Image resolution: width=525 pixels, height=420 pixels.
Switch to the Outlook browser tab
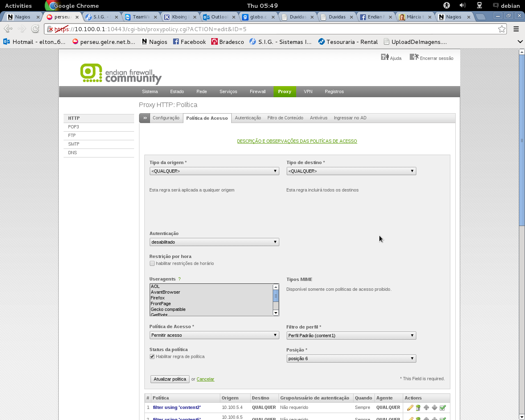point(219,17)
